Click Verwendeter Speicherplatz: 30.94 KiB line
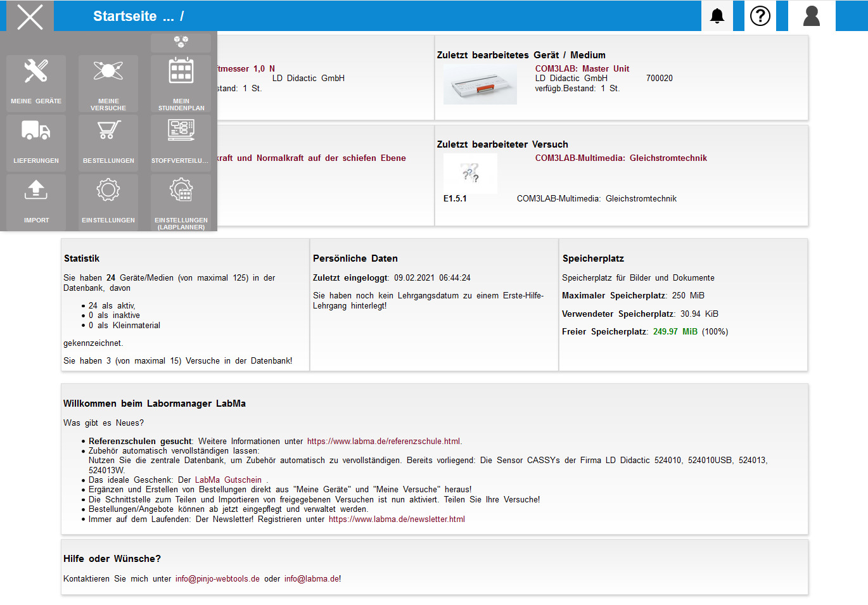Viewport: 868px width, 605px height. 640,314
